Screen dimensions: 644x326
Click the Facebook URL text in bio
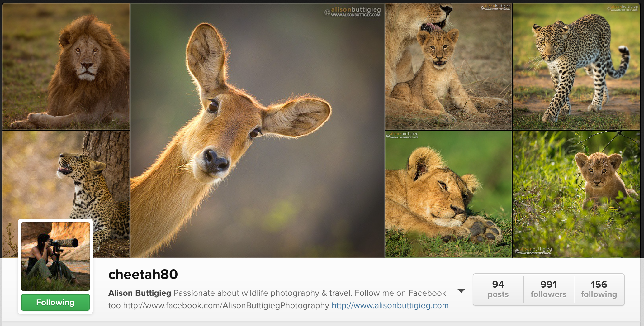pyautogui.click(x=226, y=305)
